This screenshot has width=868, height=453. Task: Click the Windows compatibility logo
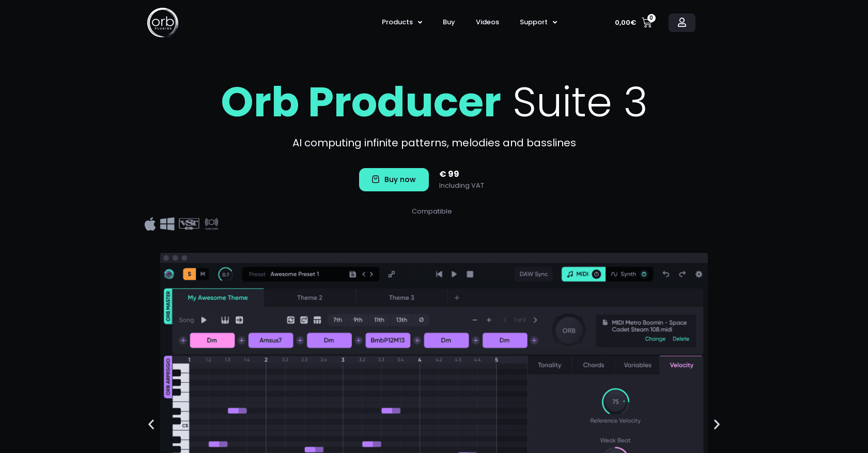[x=167, y=224]
